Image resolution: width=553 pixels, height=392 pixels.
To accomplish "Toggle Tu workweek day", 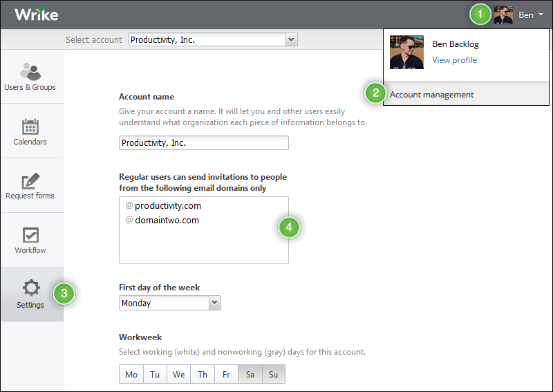I will [x=155, y=374].
